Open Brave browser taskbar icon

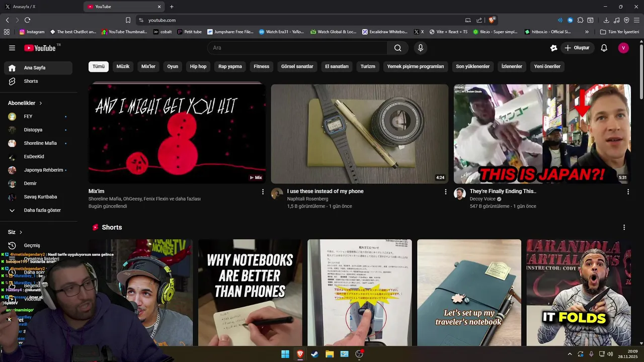pyautogui.click(x=300, y=354)
